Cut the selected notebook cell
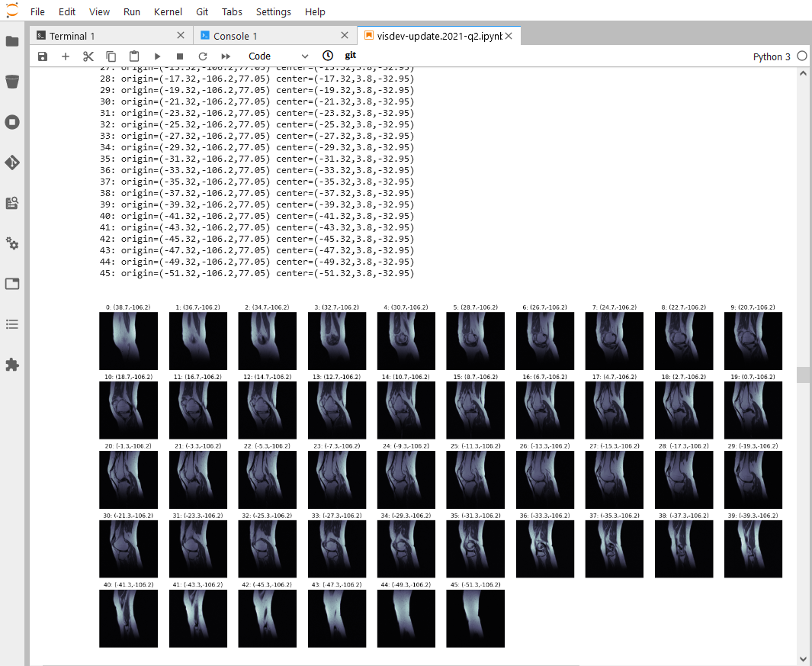Image resolution: width=812 pixels, height=666 pixels. tap(88, 56)
